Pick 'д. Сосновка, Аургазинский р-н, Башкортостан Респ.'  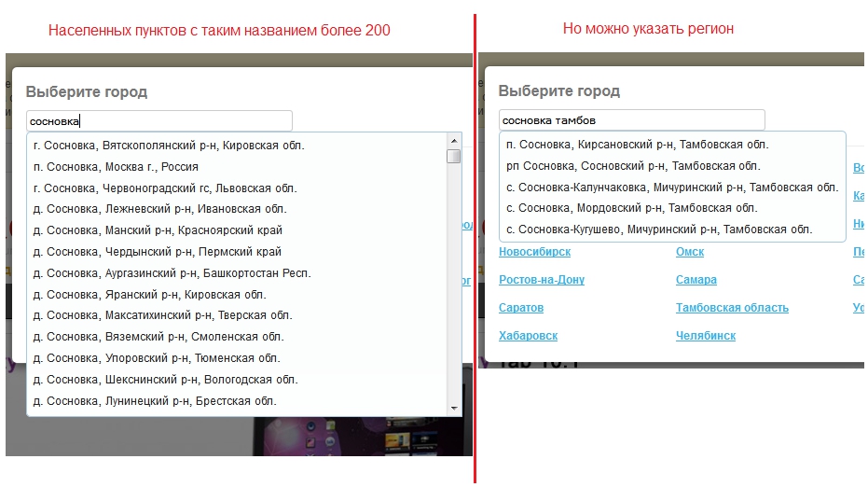coord(172,273)
